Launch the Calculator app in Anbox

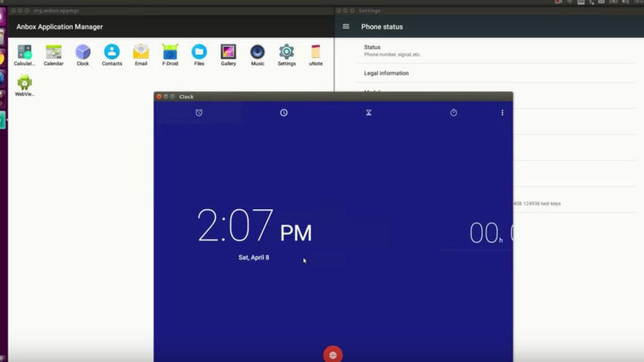click(24, 53)
